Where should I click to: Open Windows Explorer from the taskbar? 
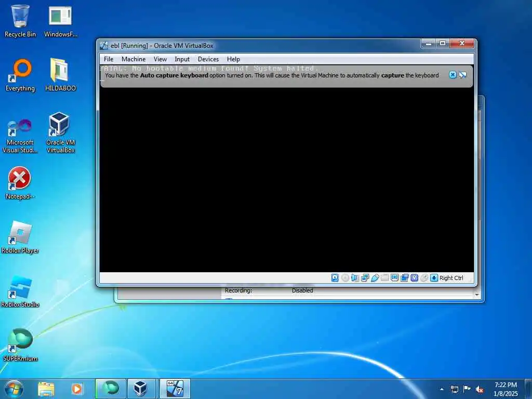click(x=46, y=389)
